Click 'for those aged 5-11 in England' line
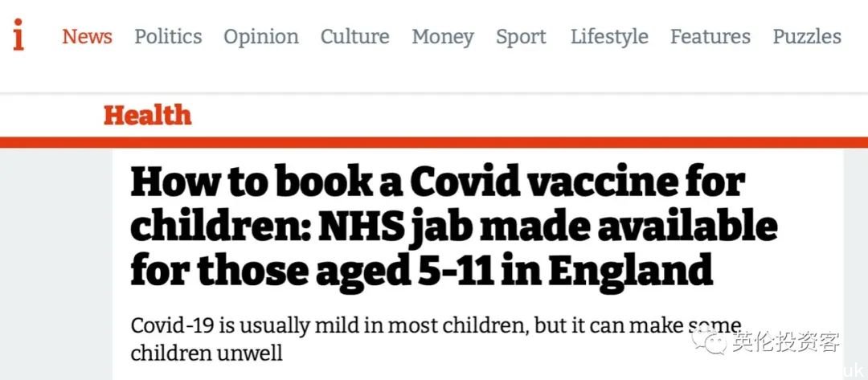Screen dimensions: 868x380 coord(421,271)
